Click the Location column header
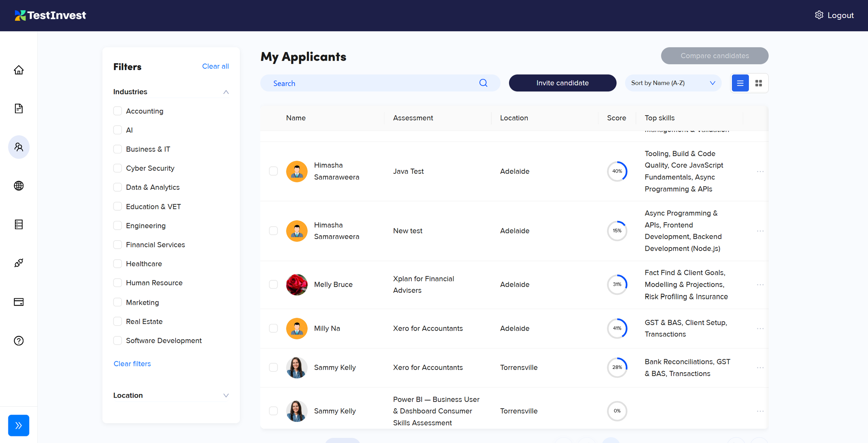The width and height of the screenshot is (868, 443). (x=514, y=118)
